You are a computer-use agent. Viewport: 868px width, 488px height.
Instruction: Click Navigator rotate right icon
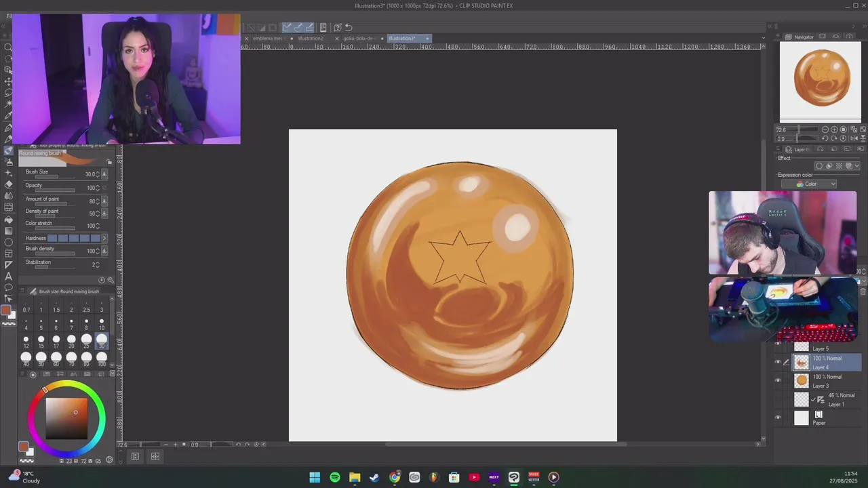(x=834, y=138)
